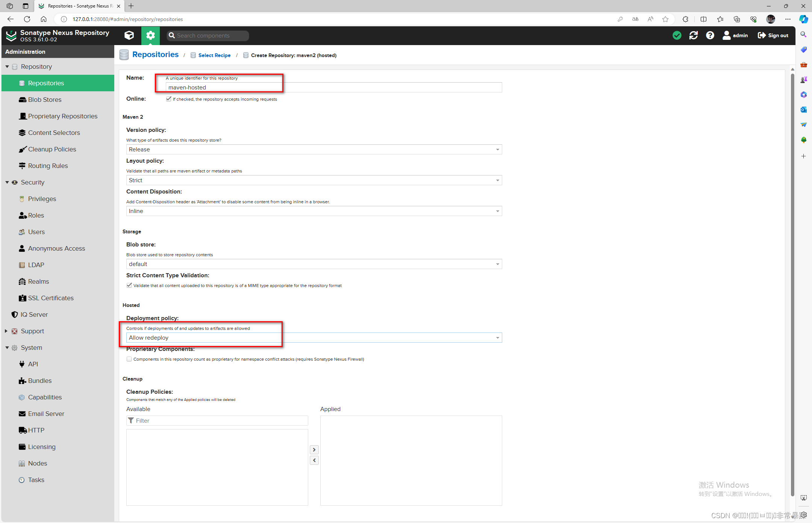Click the green system status check icon
The image size is (812, 523).
tap(677, 35)
